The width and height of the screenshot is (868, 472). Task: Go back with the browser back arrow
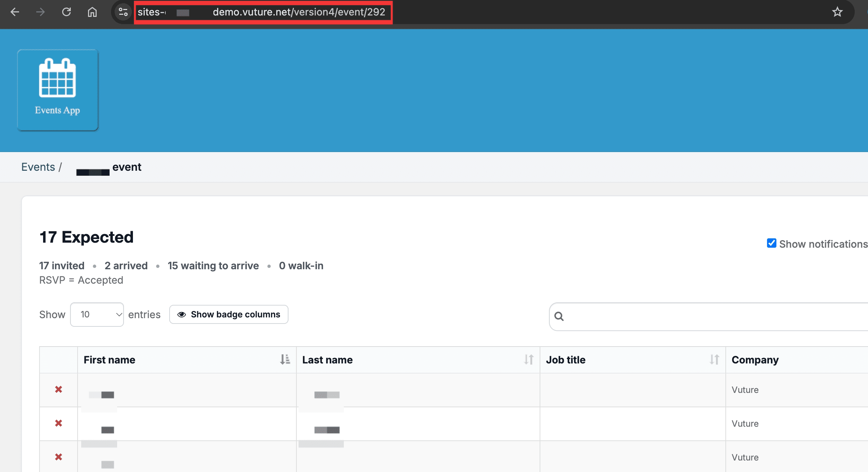15,12
